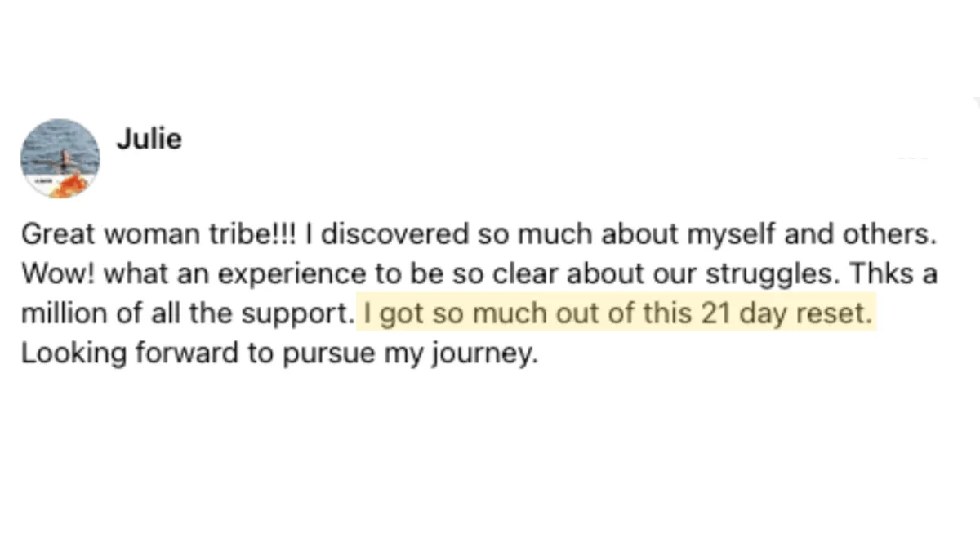Click the highlighted sentence about the 21 day reset
The height and width of the screenshot is (551, 980).
617,314
